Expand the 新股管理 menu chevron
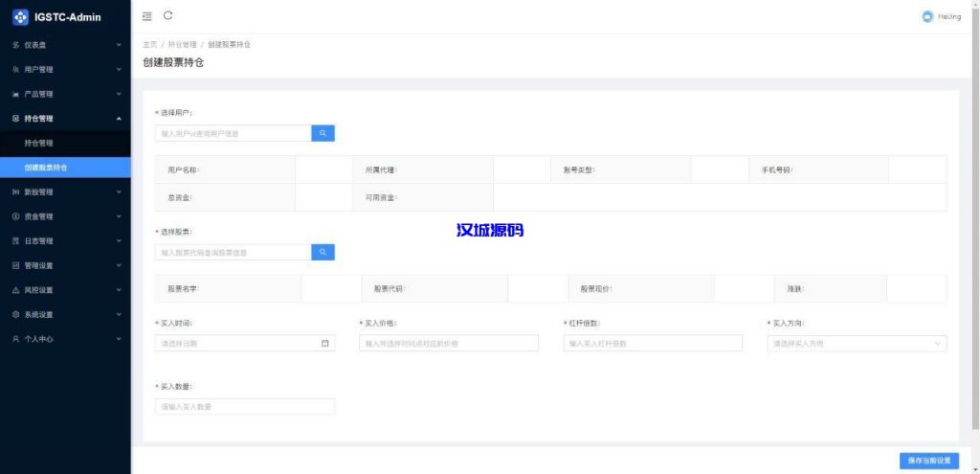Image resolution: width=980 pixels, height=474 pixels. [x=119, y=192]
